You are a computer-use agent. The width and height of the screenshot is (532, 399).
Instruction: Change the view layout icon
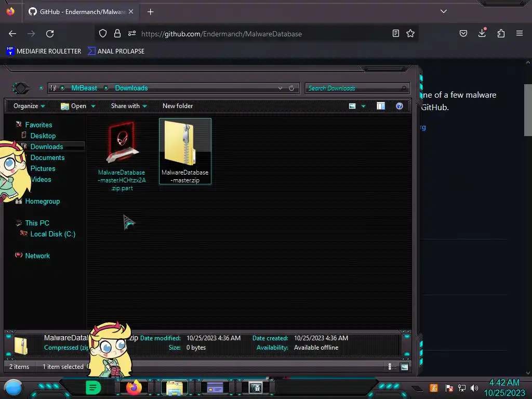point(352,106)
